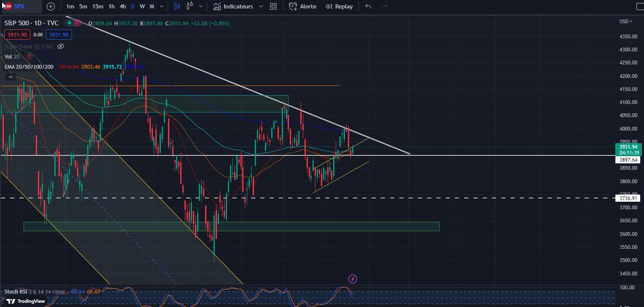The height and width of the screenshot is (307, 644).
Task: Select the 5m timeframe
Action: pyautogui.click(x=83, y=6)
